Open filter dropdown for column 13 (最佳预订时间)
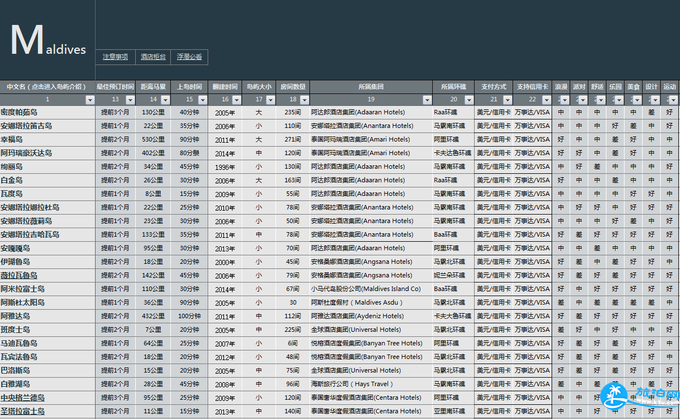This screenshot has width=680, height=419. click(130, 100)
